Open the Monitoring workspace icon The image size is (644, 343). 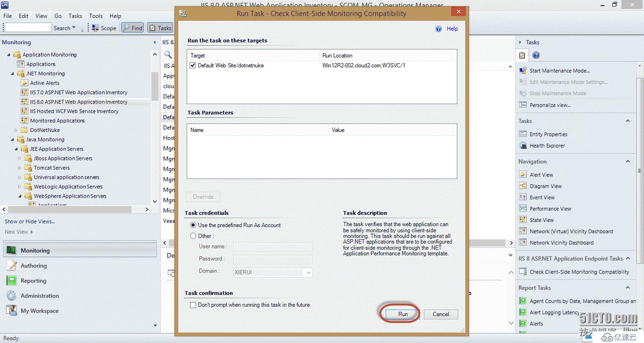(x=11, y=251)
